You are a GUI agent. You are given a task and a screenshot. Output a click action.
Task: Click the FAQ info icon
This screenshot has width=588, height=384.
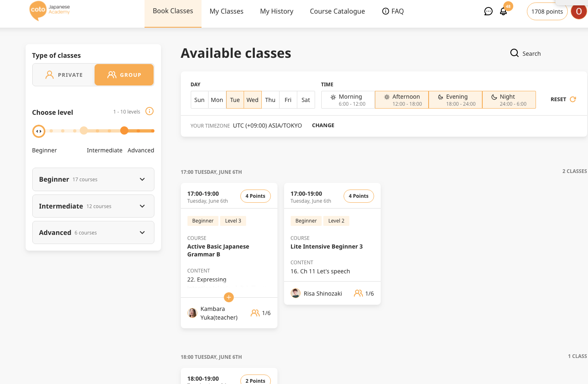[386, 11]
